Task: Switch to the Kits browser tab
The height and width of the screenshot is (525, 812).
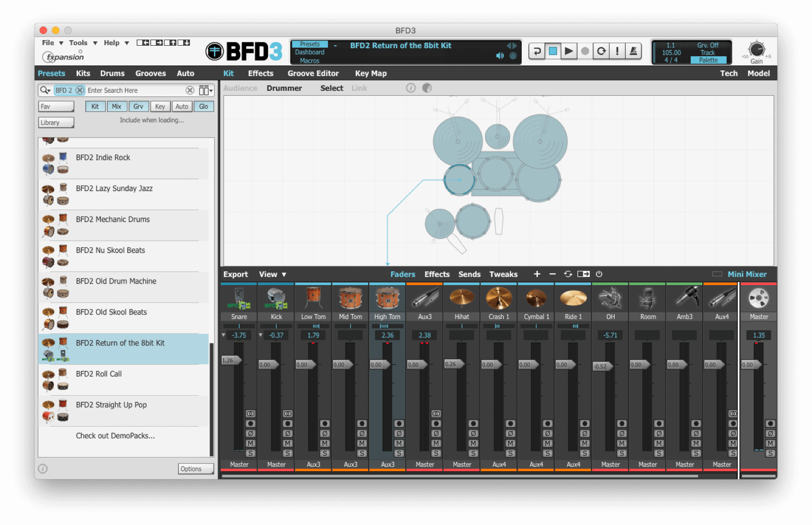Action: click(x=83, y=74)
